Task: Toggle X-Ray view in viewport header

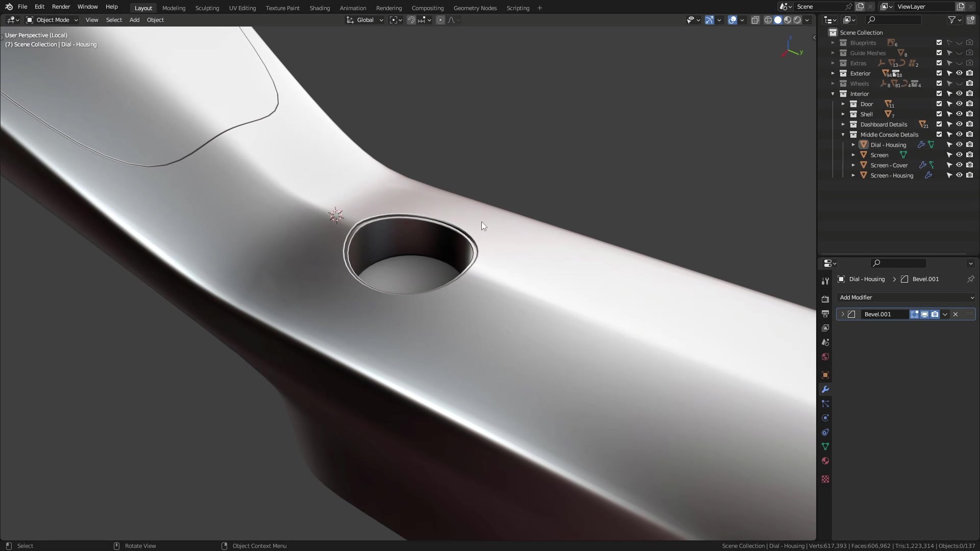Action: click(755, 20)
